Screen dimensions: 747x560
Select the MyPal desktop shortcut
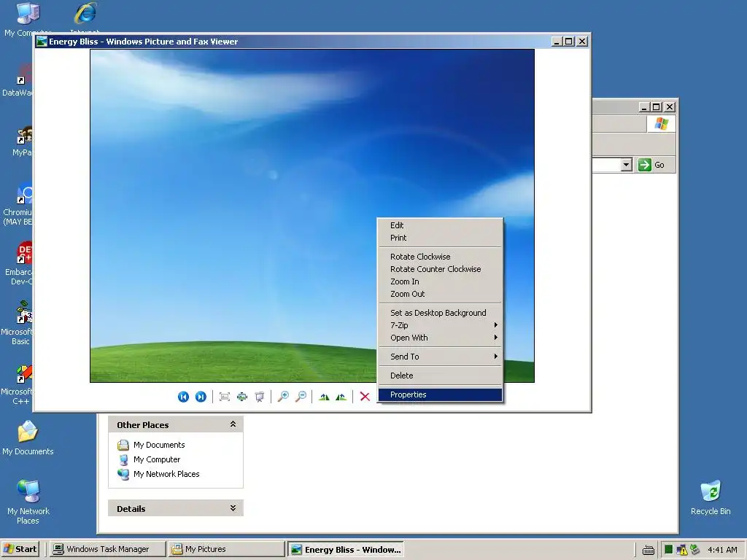pos(23,141)
